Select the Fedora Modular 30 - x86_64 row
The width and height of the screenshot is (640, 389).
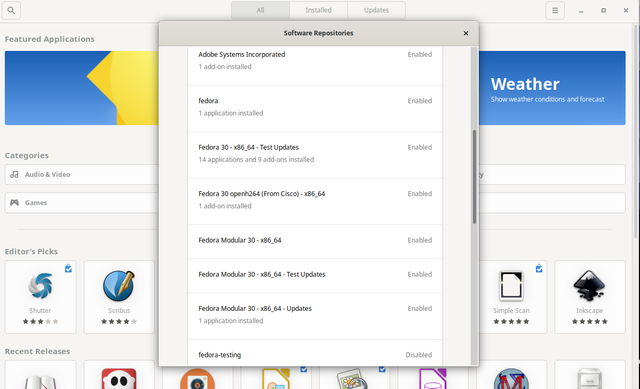click(315, 241)
